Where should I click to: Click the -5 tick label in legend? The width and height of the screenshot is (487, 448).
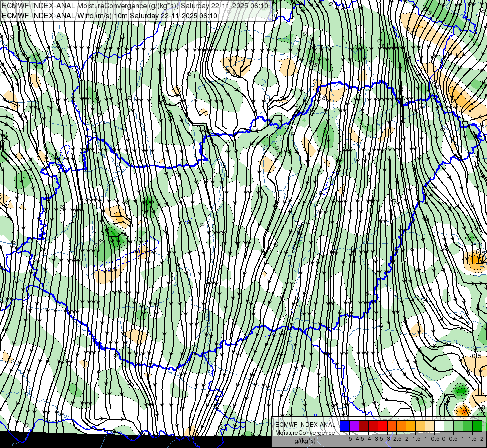[349, 439]
